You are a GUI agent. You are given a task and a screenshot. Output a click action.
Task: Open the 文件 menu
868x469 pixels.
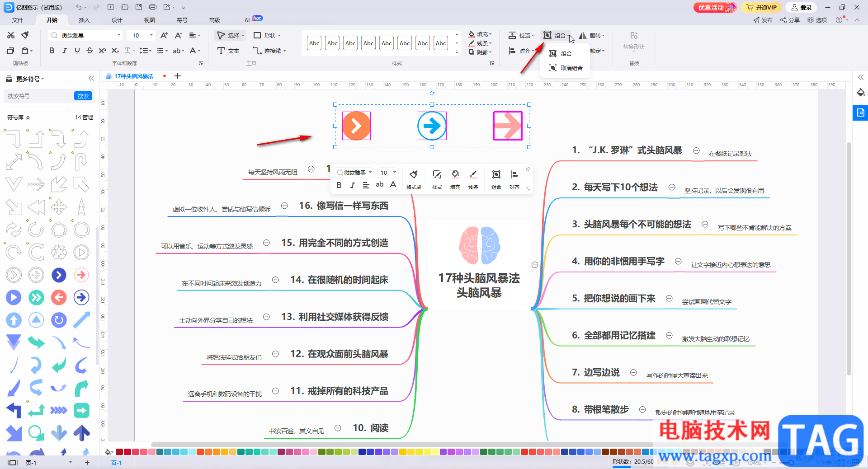coord(18,20)
